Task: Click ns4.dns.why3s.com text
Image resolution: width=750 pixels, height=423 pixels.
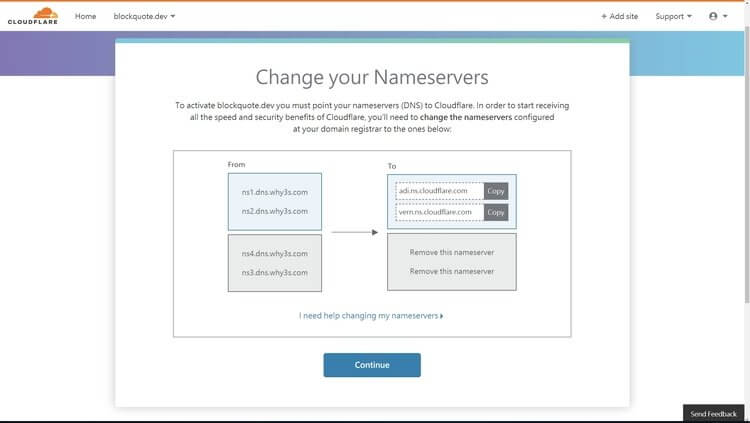Action: [x=275, y=254]
